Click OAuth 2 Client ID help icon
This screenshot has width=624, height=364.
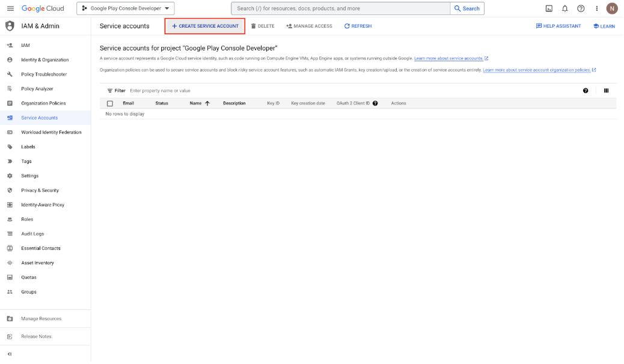tap(375, 103)
